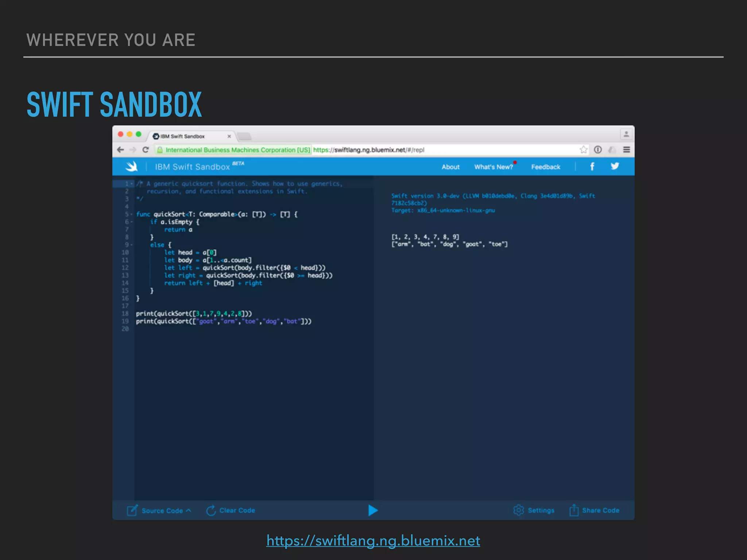The image size is (747, 560).
Task: Click code line 19 with "goat" strings
Action: [x=224, y=321]
